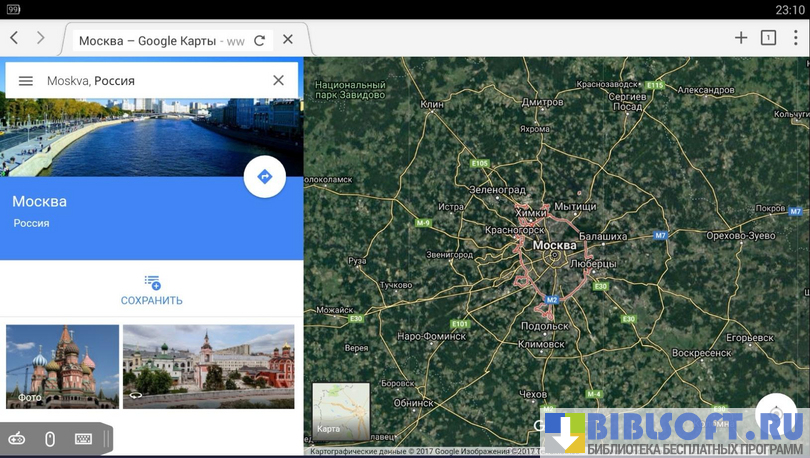Click the Moskva, Россия search field
The image size is (810, 458).
[x=150, y=81]
